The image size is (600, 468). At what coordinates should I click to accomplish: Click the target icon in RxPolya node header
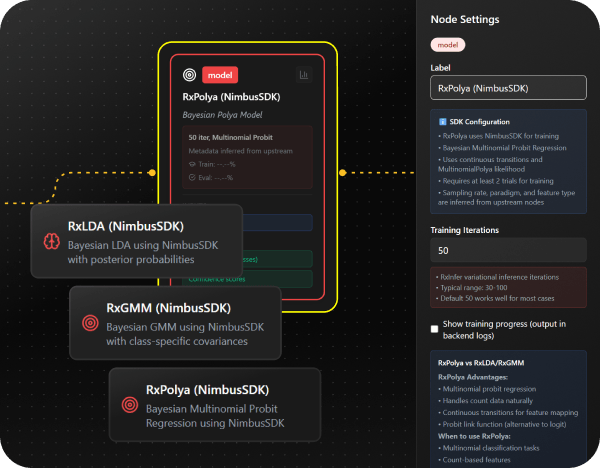coord(188,74)
